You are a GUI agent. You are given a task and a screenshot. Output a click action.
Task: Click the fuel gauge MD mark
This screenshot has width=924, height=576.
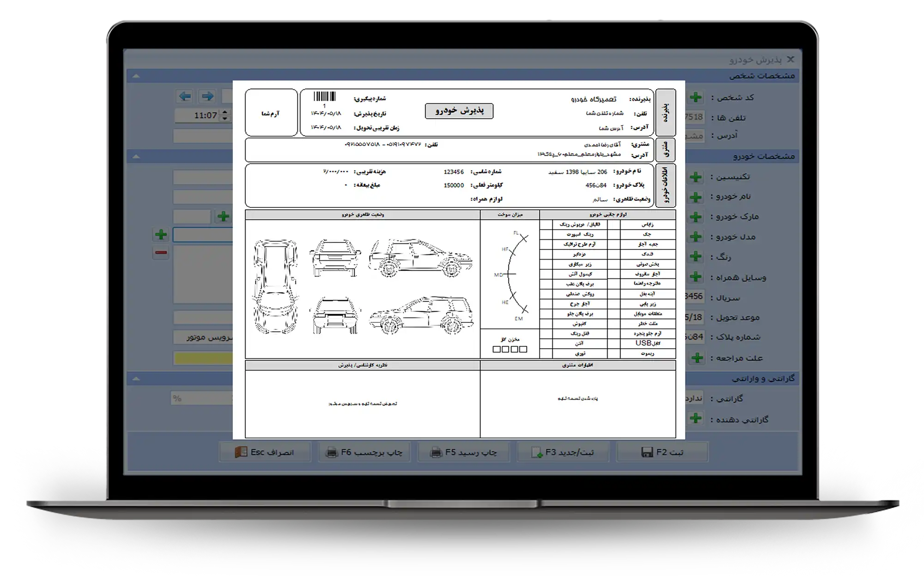point(498,275)
